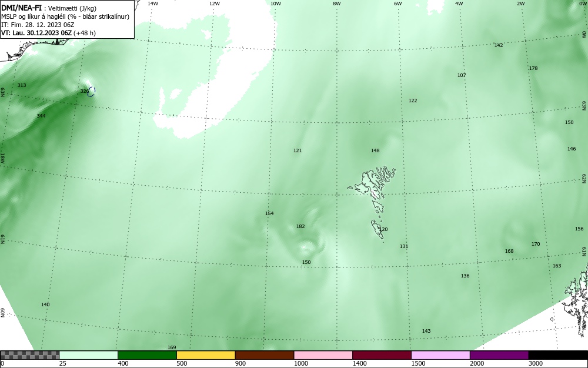Select the lavender 1500–2000 legend swatch
The width and height of the screenshot is (588, 368).
tap(440, 355)
